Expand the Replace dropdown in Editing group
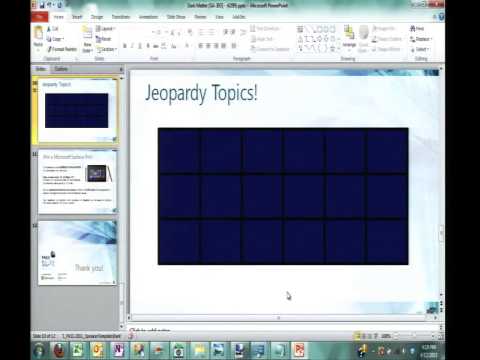This screenshot has width=480, height=360. [421, 39]
